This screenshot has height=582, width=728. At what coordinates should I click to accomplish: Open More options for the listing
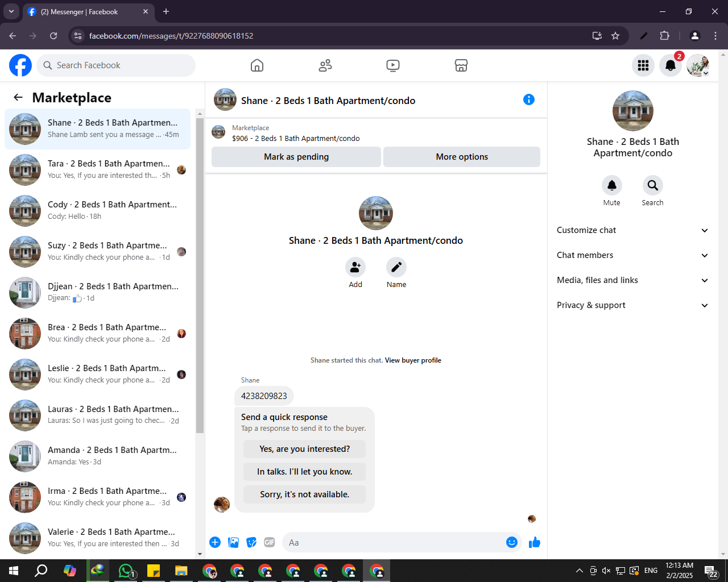tap(462, 157)
